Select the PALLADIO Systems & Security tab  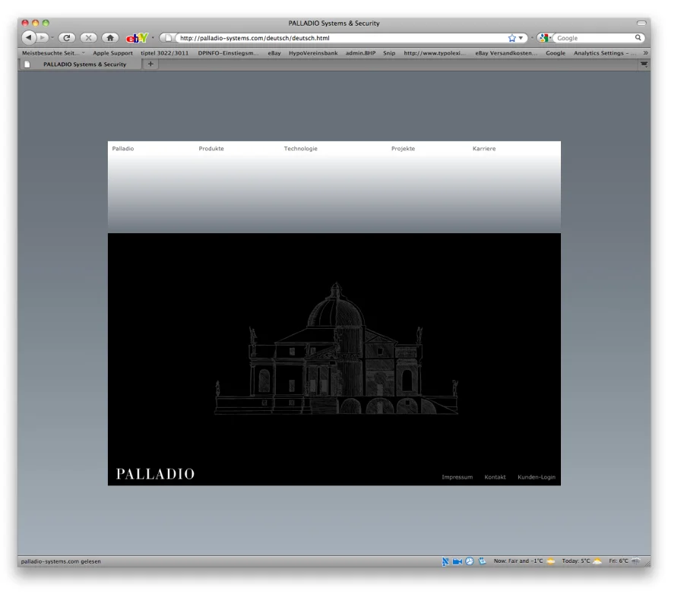pyautogui.click(x=84, y=65)
